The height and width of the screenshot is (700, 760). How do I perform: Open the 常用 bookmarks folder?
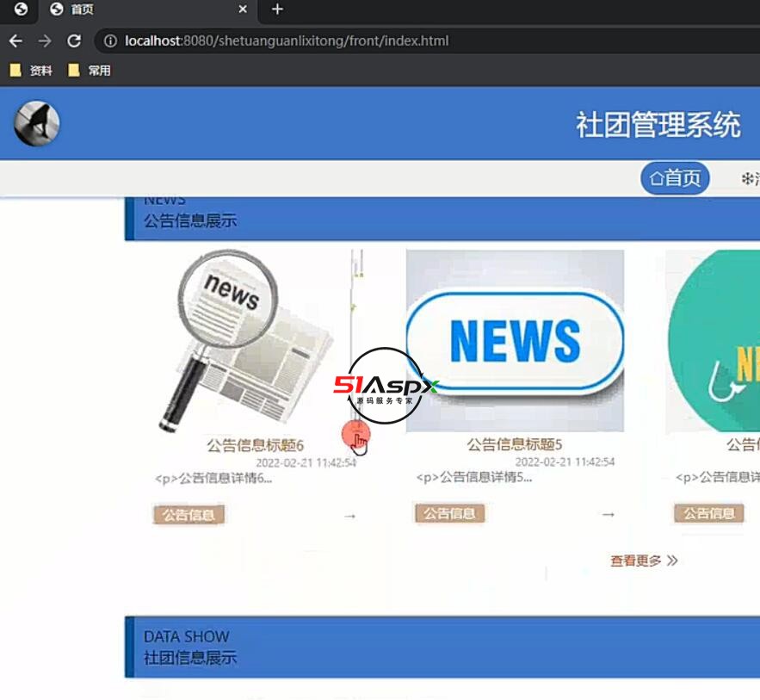pos(90,71)
